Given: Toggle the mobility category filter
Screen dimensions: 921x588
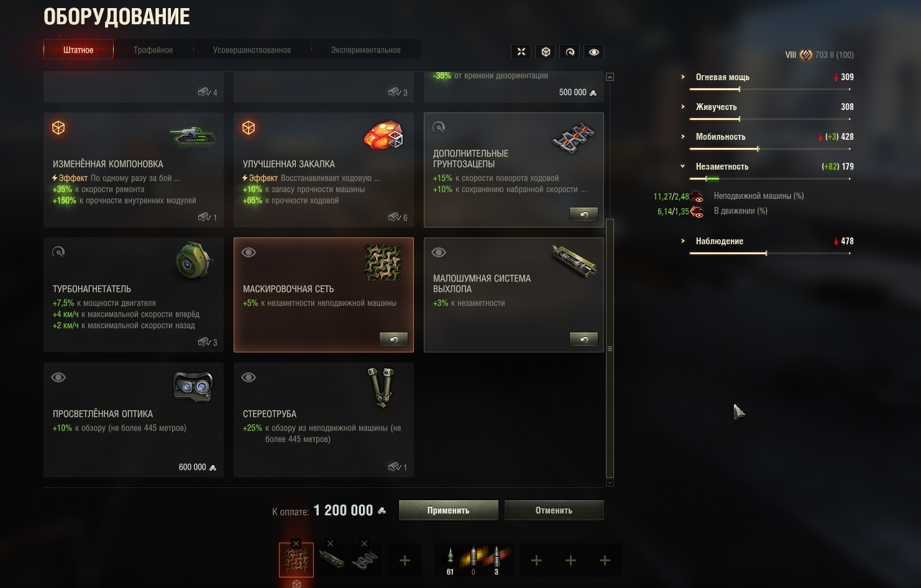Looking at the screenshot, I should [x=570, y=52].
